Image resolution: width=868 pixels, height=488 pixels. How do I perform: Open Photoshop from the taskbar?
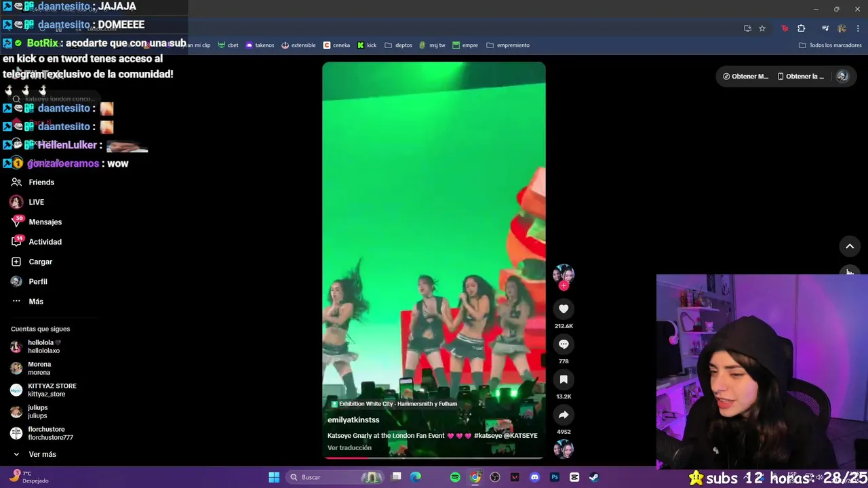pyautogui.click(x=555, y=477)
